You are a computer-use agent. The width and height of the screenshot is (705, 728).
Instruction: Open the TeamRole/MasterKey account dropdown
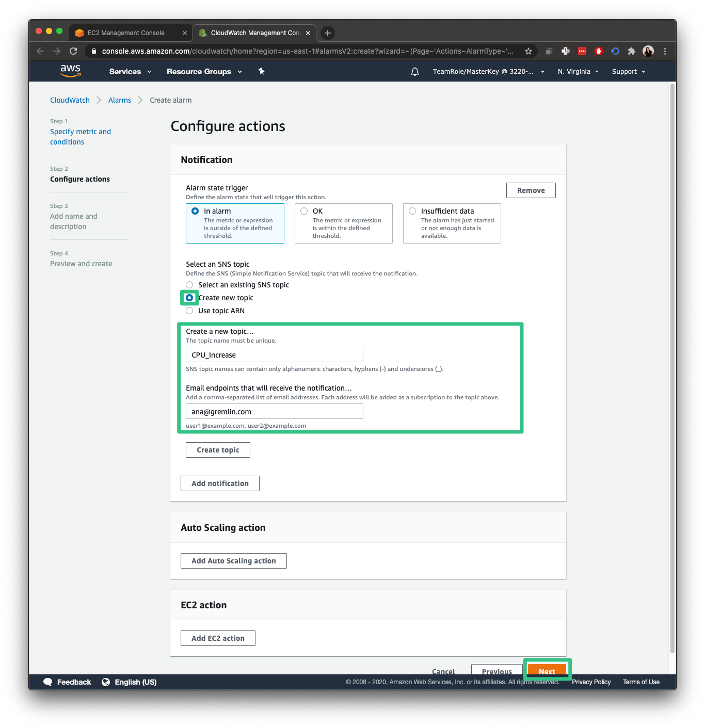click(x=488, y=72)
